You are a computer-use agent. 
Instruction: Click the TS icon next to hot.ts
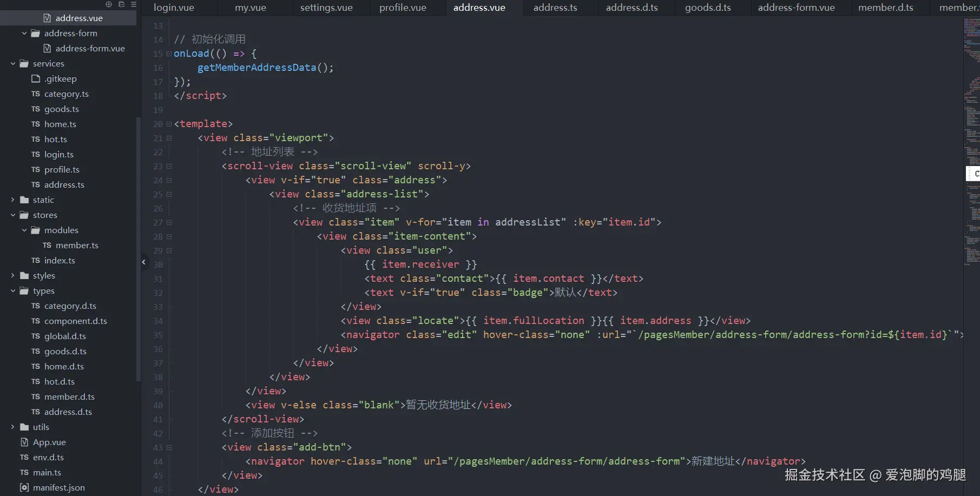(36, 139)
